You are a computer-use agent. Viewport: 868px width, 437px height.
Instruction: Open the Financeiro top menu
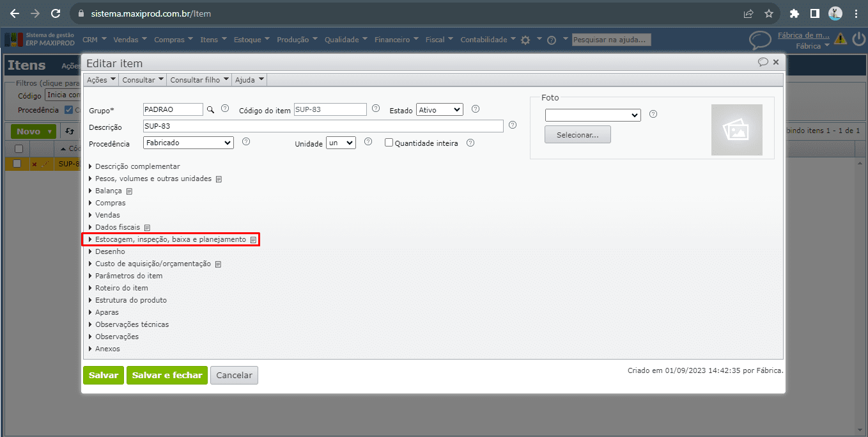pos(396,40)
